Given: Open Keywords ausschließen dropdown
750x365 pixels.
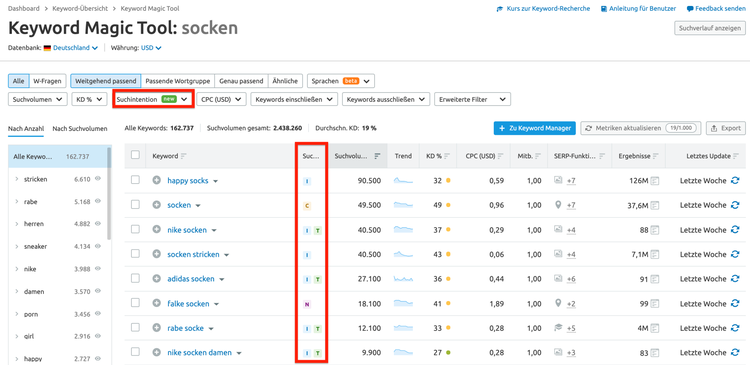Looking at the screenshot, I should [x=386, y=99].
